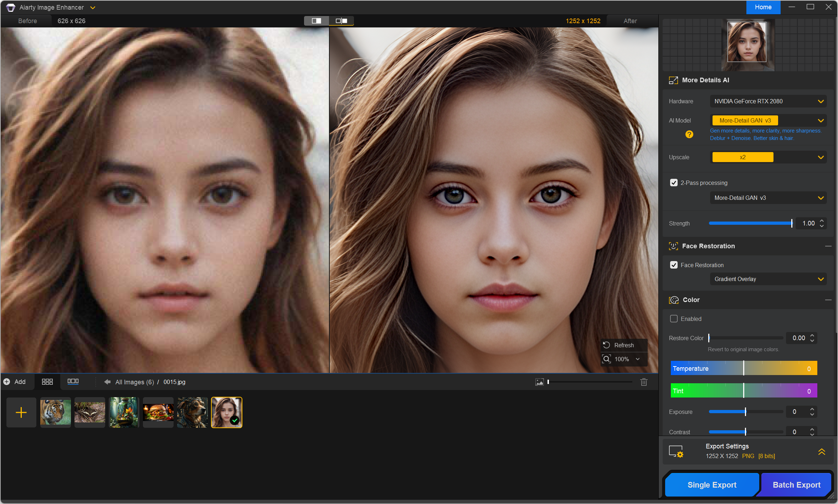
Task: Uncheck 2-Pass processing checkbox
Action: [x=674, y=183]
